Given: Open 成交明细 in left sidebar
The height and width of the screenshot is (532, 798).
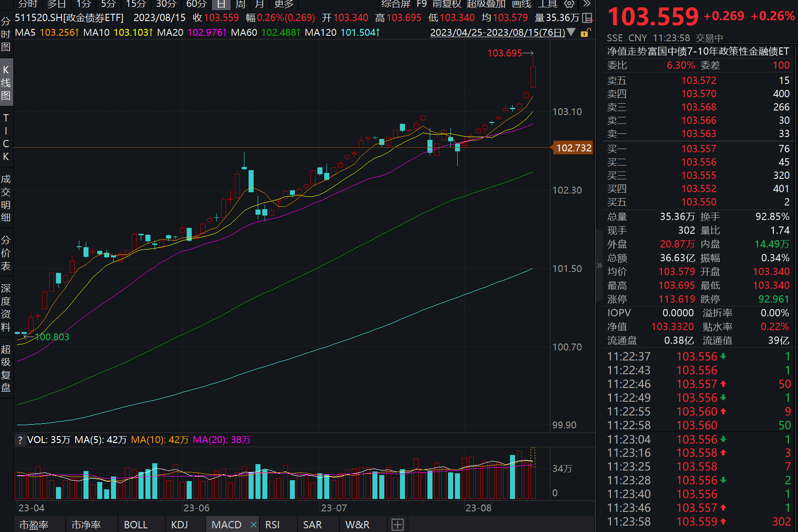Looking at the screenshot, I should 6,198.
